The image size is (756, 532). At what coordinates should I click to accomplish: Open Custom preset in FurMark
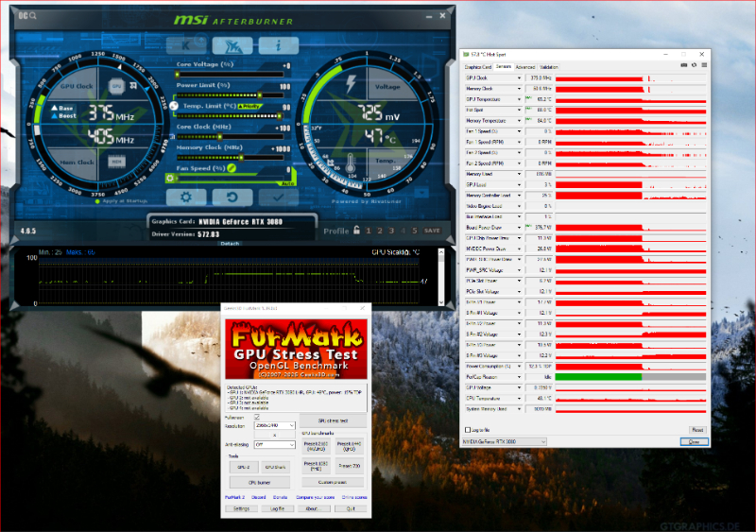click(333, 482)
